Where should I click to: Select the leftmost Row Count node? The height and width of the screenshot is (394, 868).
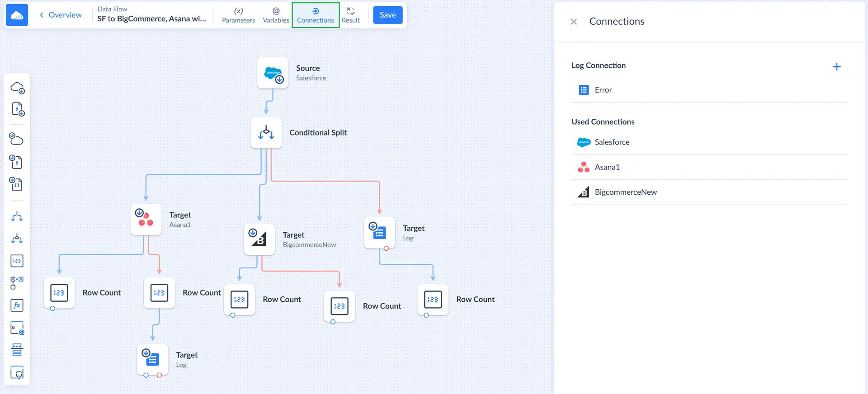(x=59, y=293)
